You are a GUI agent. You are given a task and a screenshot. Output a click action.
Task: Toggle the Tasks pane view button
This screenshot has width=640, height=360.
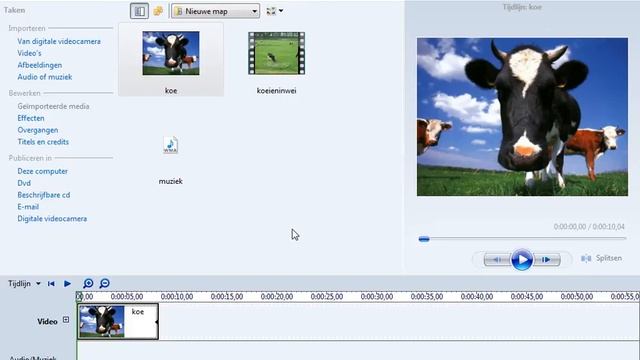[139, 11]
